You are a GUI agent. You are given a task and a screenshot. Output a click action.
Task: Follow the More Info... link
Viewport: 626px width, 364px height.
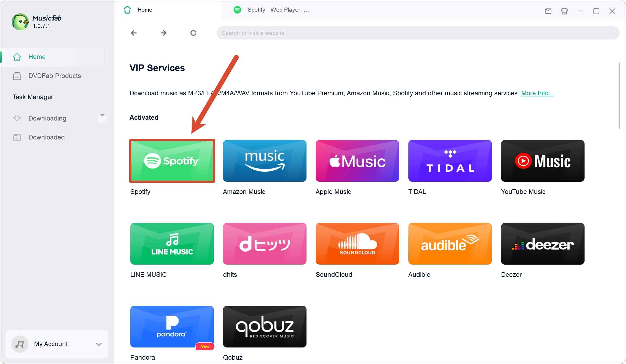point(538,93)
